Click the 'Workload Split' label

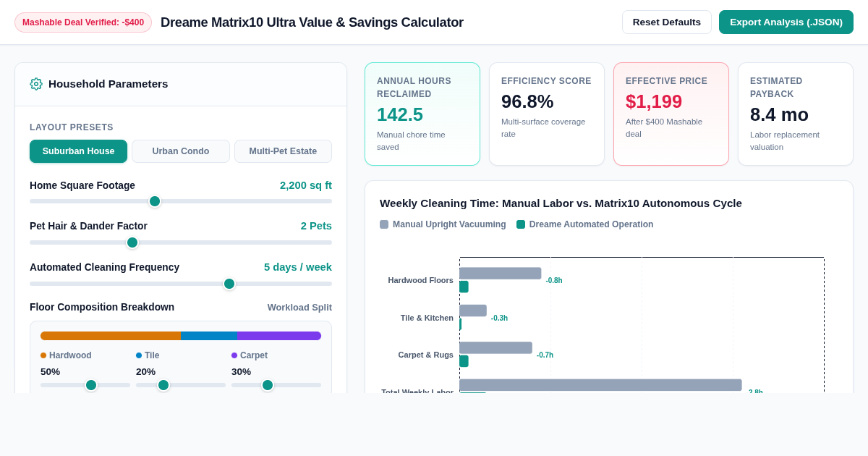coord(299,308)
